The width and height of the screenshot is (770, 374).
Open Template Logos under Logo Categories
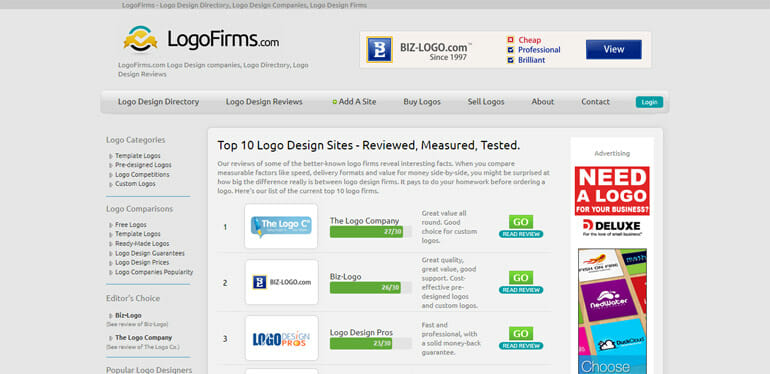point(138,156)
